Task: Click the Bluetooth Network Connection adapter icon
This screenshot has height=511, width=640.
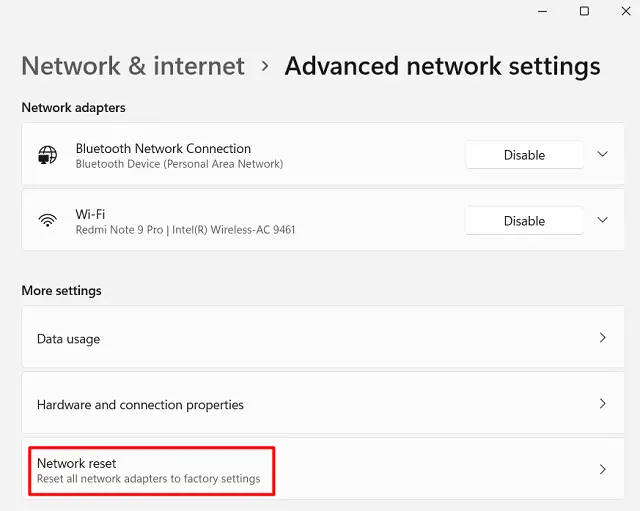Action: click(x=47, y=155)
